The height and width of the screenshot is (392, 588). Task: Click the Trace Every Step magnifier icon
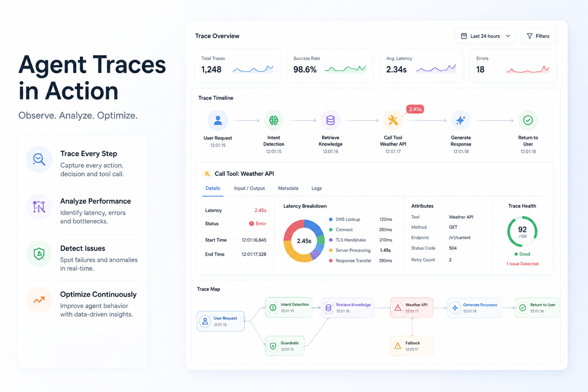tap(39, 159)
